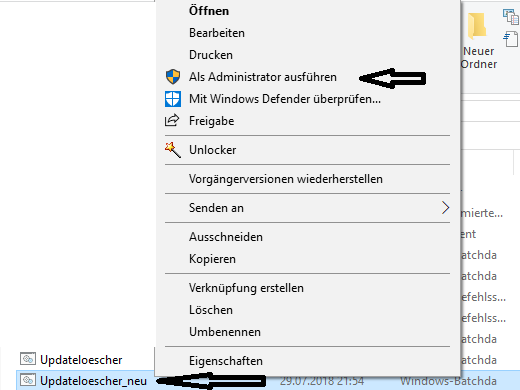
Task: Select Löschen in the context menu
Action: tap(211, 310)
